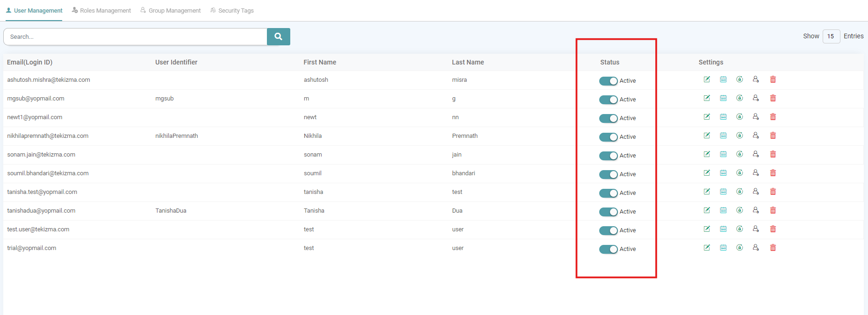The height and width of the screenshot is (315, 868).
Task: Open the Show entries count box
Action: [x=831, y=36]
